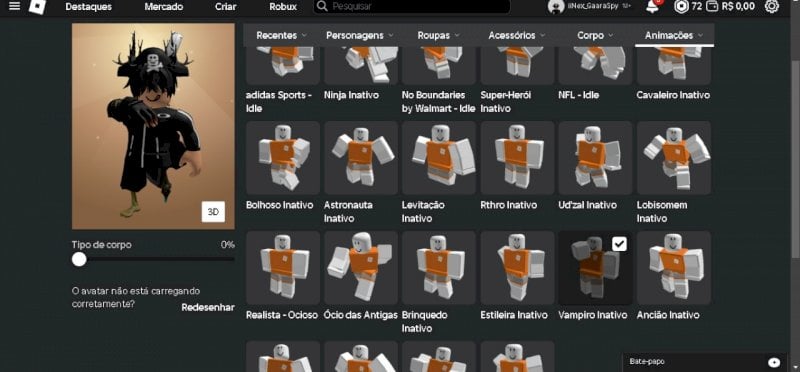Click the Tipo de corpo slider handle

click(79, 259)
